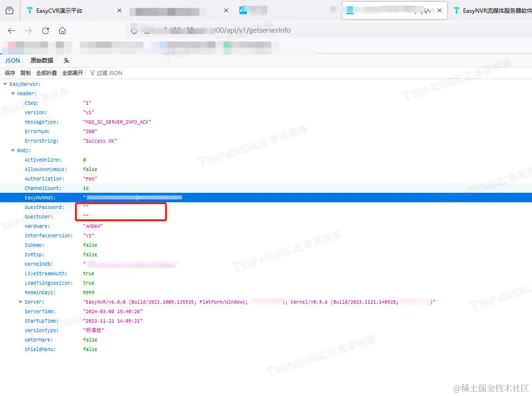This screenshot has width=532, height=396.
Task: Close the EasyCVR演示平台 tab
Action: pyautogui.click(x=119, y=10)
